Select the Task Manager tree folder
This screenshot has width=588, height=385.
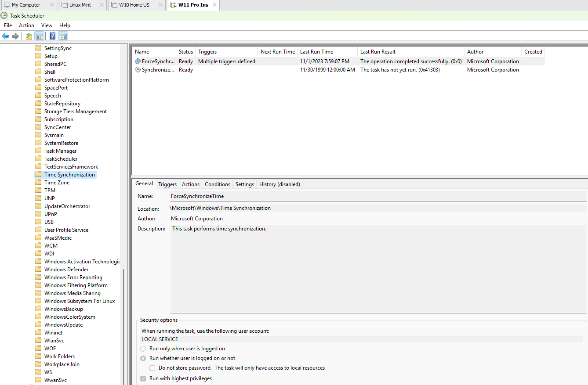click(x=61, y=151)
